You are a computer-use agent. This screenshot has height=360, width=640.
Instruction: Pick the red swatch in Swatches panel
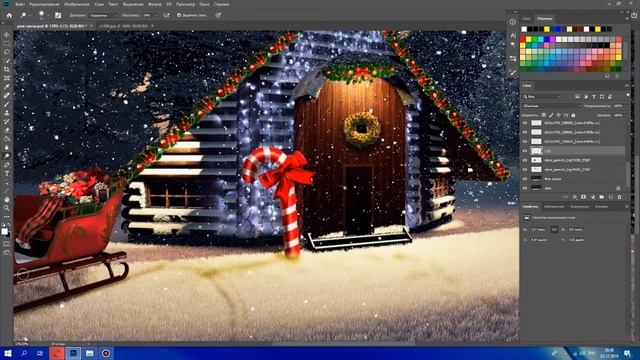click(523, 40)
